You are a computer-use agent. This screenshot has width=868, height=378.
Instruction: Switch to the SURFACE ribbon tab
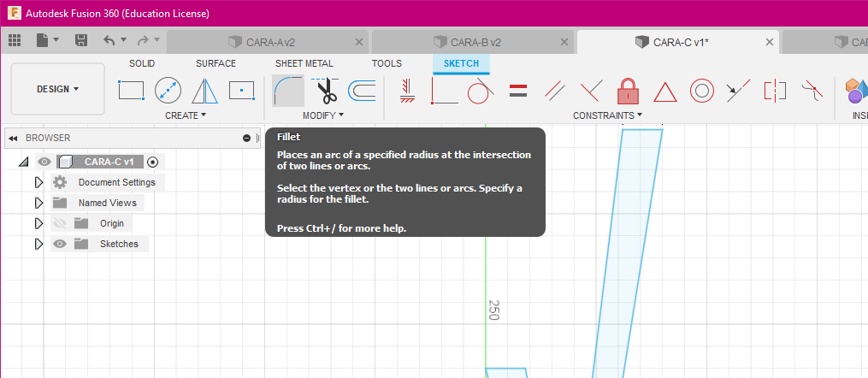coord(216,63)
